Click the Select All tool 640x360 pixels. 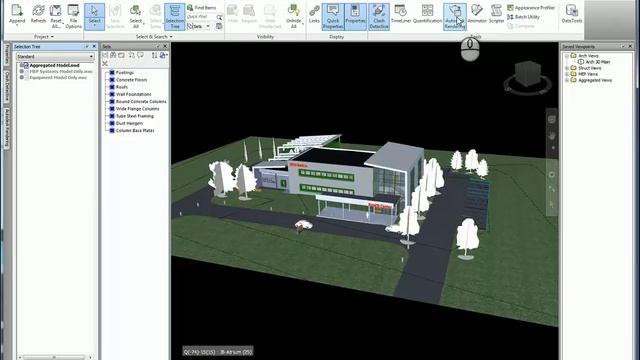136,16
